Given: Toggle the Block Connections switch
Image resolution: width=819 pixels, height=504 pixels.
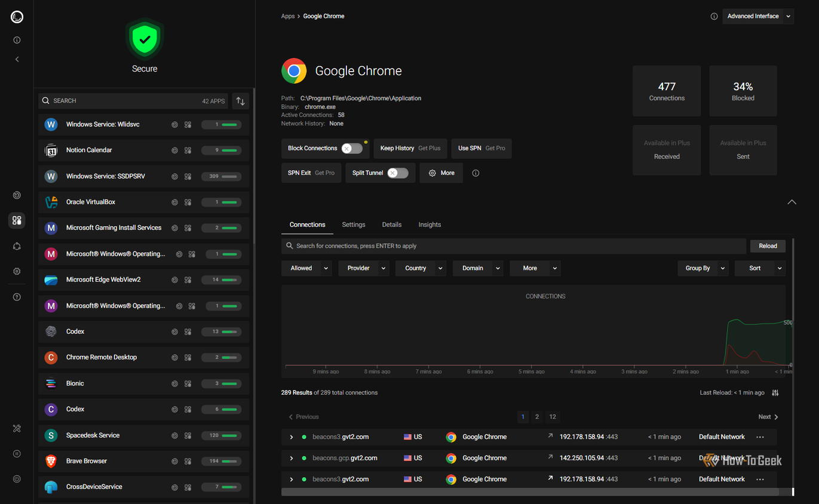Looking at the screenshot, I should 352,148.
